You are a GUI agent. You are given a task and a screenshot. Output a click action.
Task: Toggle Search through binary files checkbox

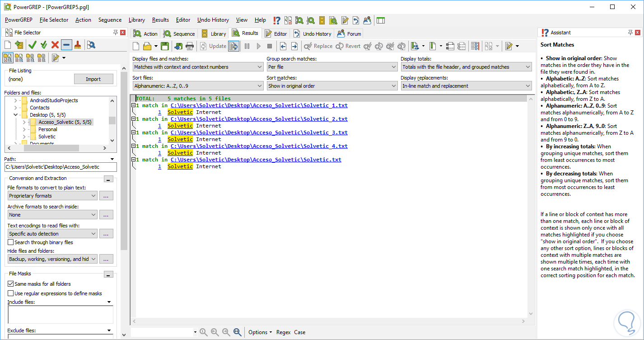11,242
